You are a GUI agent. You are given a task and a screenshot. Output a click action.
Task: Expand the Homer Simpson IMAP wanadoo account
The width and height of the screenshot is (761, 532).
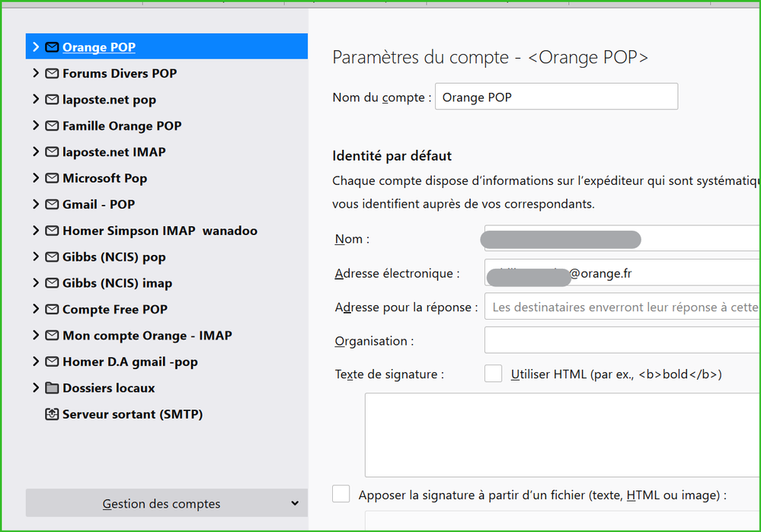click(36, 230)
